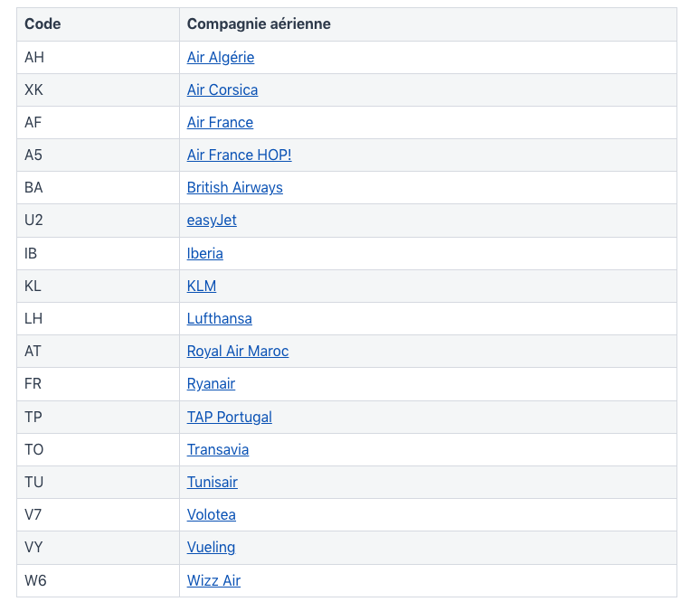
Task: Select the W6 code cell
Action: point(35,580)
